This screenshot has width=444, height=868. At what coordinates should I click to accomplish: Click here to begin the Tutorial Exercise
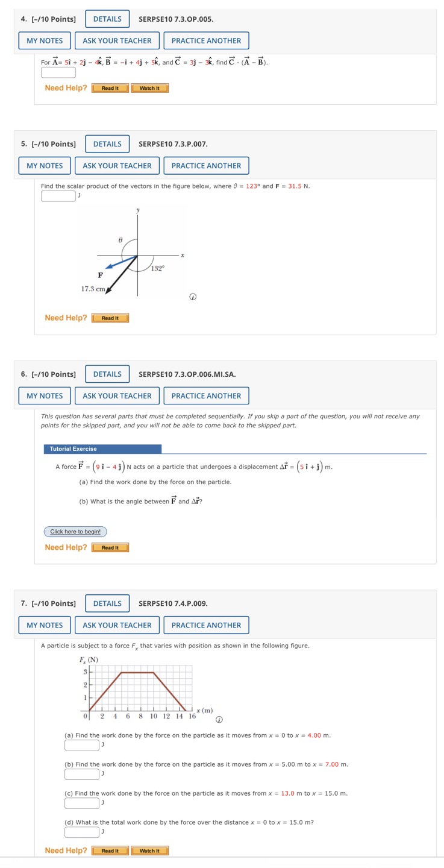[75, 532]
